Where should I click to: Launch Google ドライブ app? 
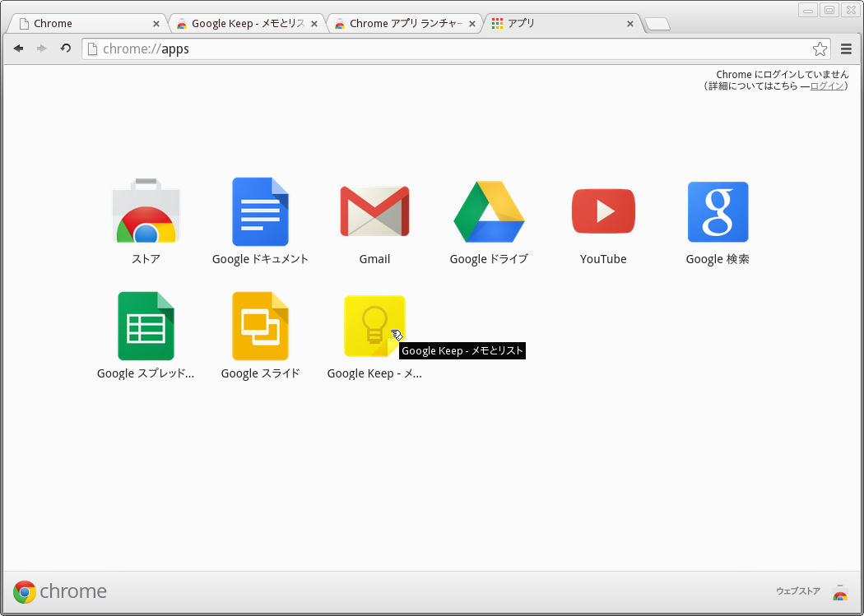[489, 211]
